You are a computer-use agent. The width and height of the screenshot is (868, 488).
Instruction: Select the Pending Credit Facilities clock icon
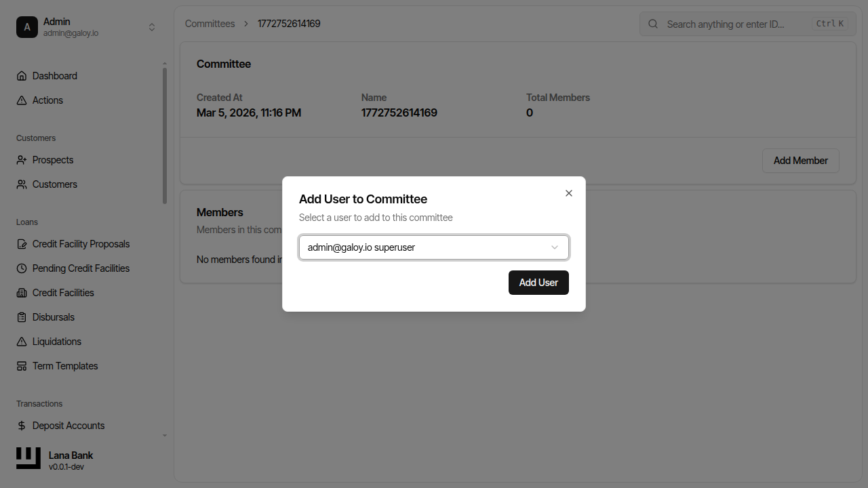[x=21, y=268]
